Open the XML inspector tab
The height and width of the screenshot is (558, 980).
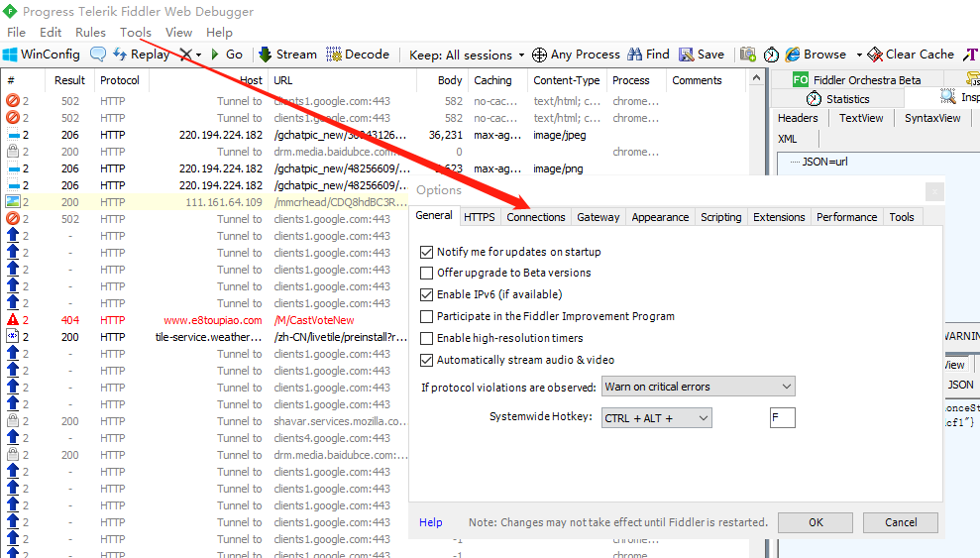coord(788,139)
